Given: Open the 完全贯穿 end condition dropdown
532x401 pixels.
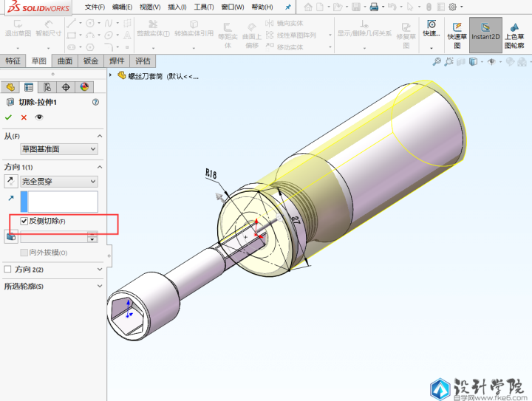Looking at the screenshot, I should (59, 181).
